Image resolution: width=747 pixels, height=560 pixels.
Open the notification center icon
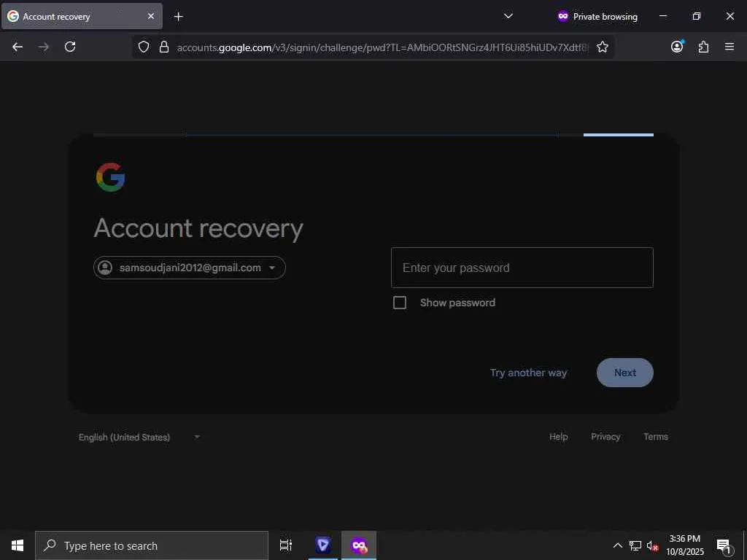724,545
